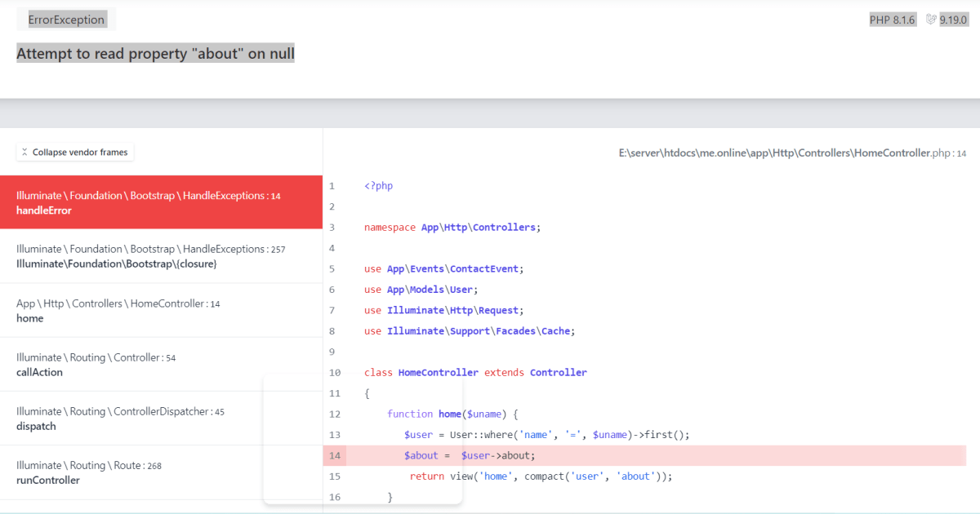Click the 'use Illuminate\Http\Request' line
This screenshot has width=980, height=514.
(443, 310)
